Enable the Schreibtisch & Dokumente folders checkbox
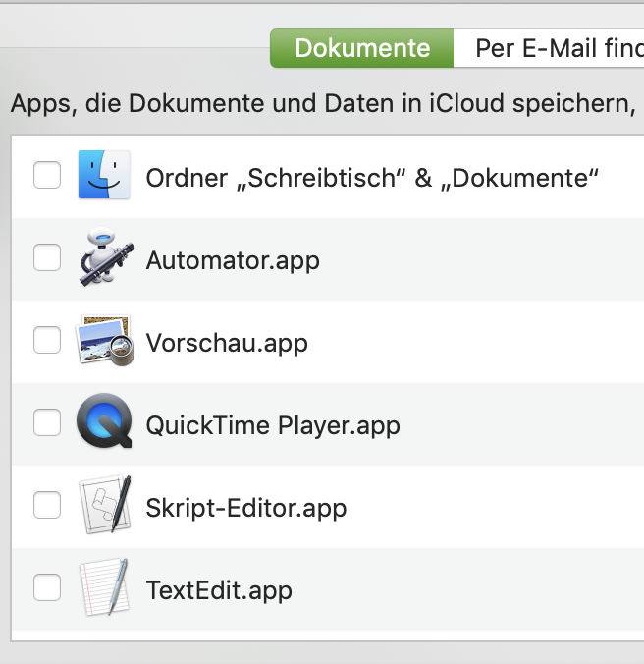644x664 pixels. [47, 175]
